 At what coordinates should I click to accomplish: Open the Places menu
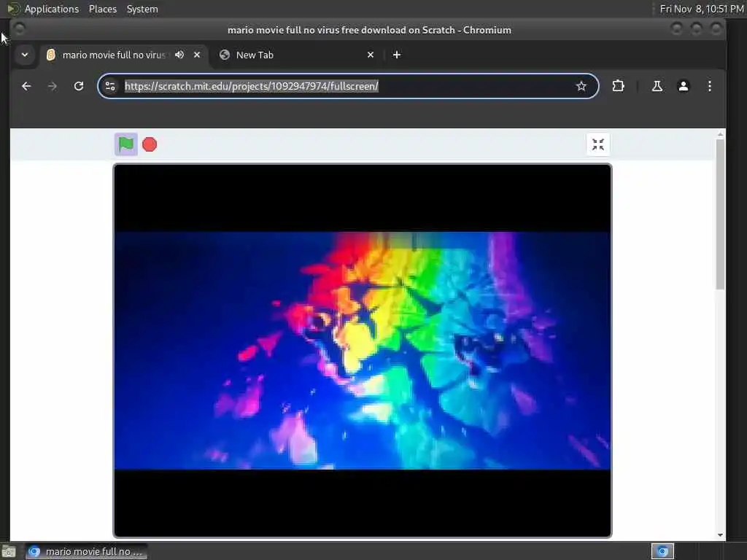click(103, 9)
